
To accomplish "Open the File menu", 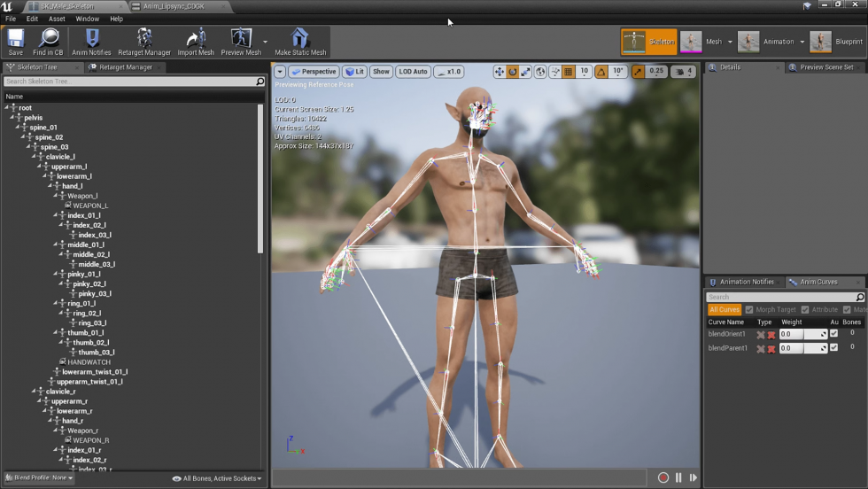I will (11, 19).
